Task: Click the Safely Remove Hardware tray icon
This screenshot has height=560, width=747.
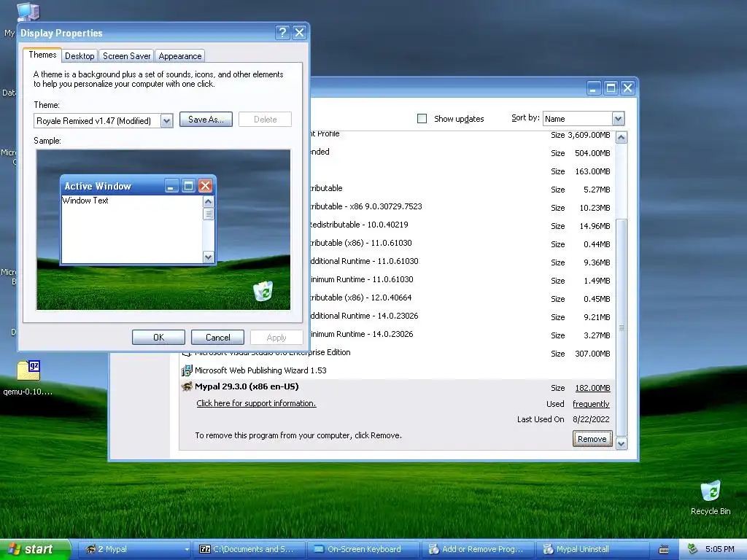Action: point(692,549)
